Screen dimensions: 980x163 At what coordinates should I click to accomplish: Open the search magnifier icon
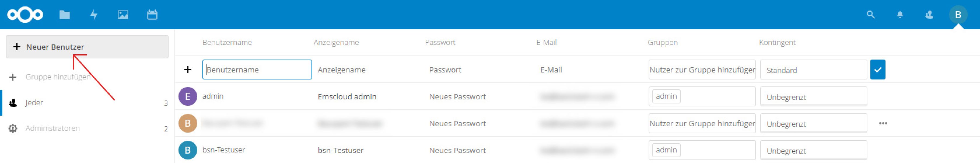870,15
